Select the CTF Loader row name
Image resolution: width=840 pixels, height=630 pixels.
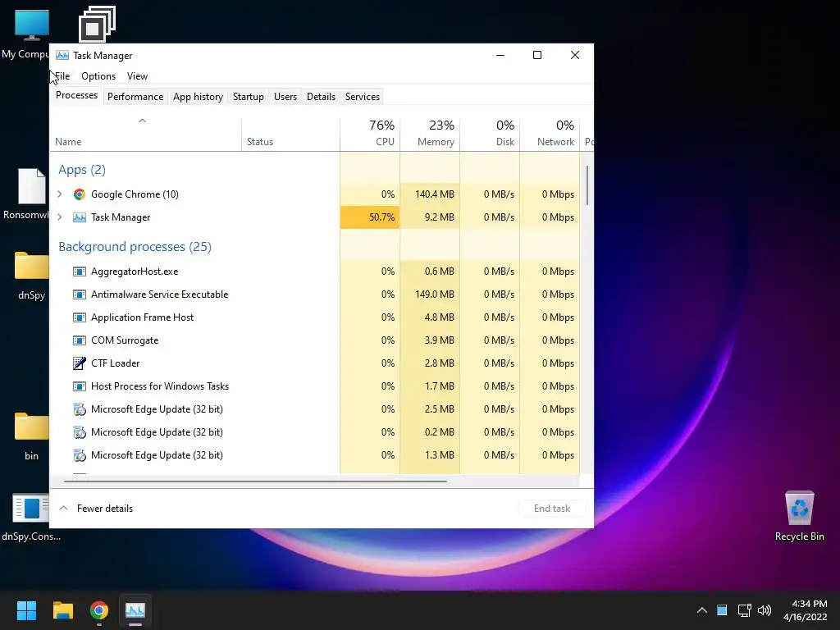[115, 363]
